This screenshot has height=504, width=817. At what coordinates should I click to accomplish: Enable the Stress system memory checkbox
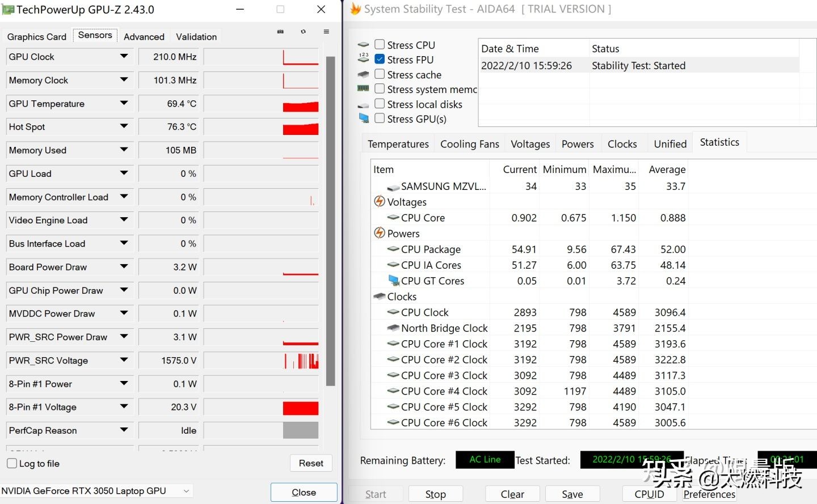tap(380, 88)
